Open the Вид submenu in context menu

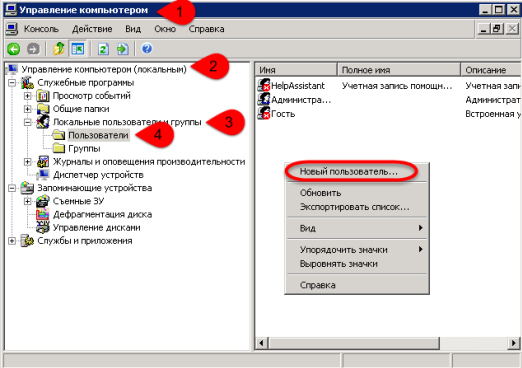click(x=357, y=228)
